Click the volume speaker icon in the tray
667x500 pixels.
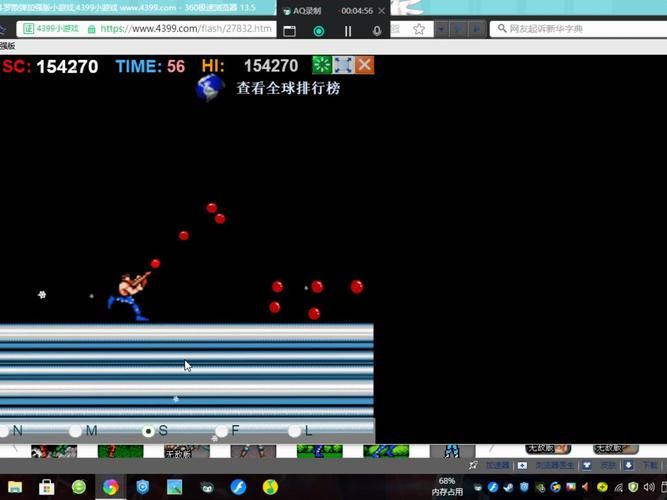(649, 487)
